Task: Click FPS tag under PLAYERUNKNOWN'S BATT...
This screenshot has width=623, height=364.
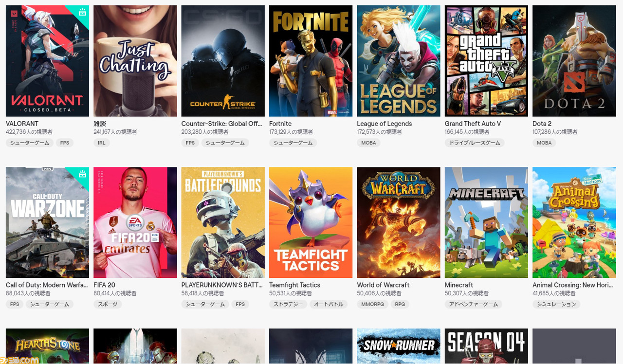Action: pyautogui.click(x=240, y=304)
